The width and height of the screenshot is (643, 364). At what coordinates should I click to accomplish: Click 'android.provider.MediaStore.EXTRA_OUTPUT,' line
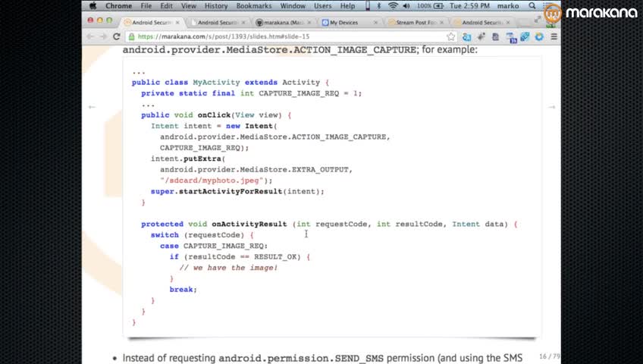click(x=256, y=170)
